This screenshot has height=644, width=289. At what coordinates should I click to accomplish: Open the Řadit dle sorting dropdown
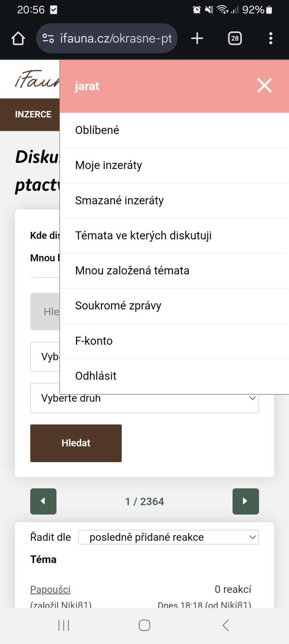coord(168,537)
